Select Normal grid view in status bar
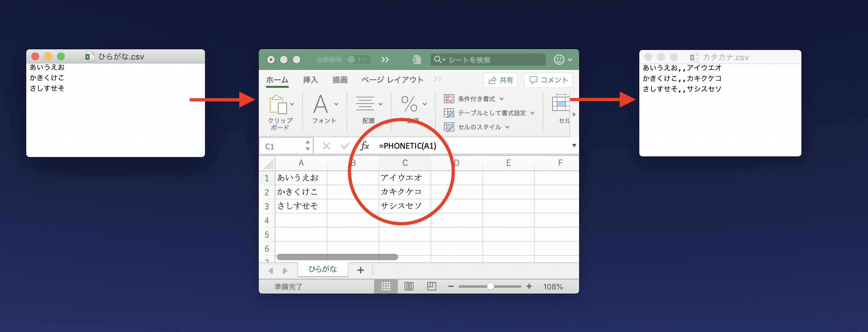868x332 pixels. pyautogui.click(x=386, y=286)
